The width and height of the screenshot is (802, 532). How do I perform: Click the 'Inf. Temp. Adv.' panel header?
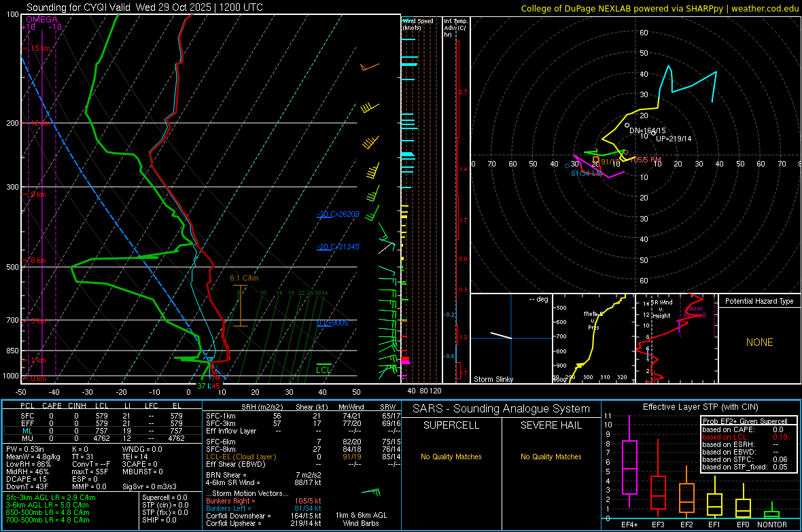coord(455,28)
